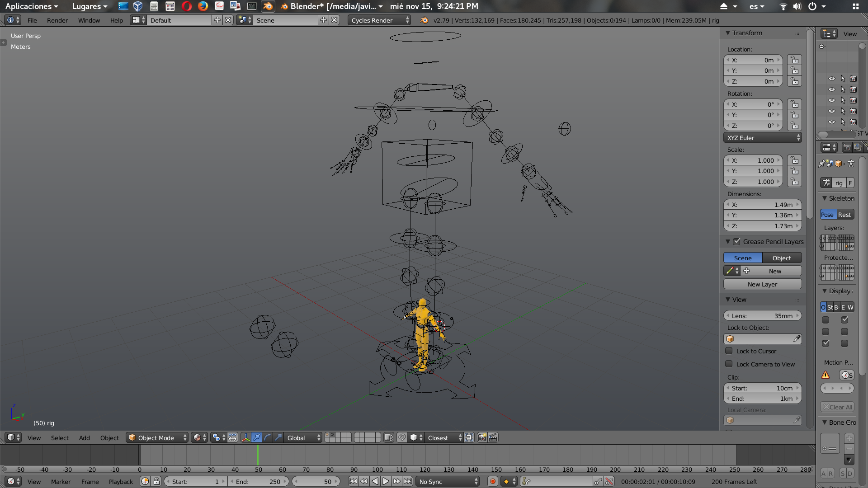Click the delete keyframe icon in timeline
The height and width of the screenshot is (488, 868).
(x=609, y=482)
